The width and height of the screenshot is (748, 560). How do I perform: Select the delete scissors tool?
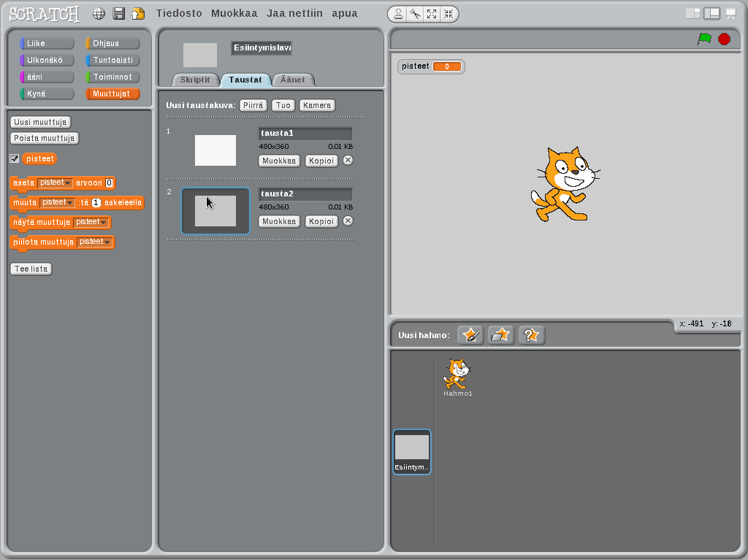point(415,15)
